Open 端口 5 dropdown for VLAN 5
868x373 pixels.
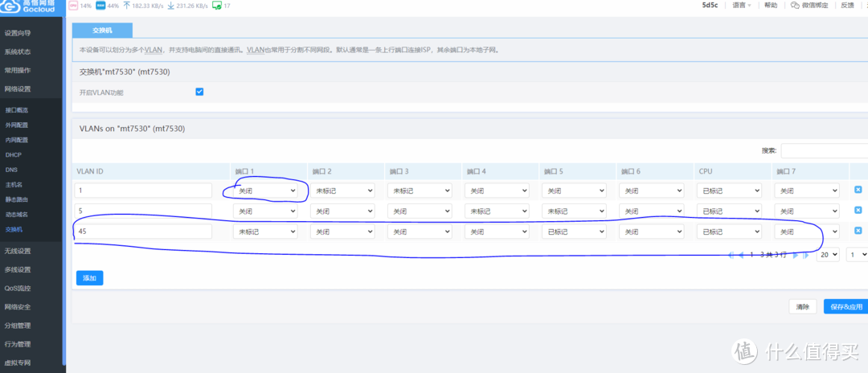[574, 211]
